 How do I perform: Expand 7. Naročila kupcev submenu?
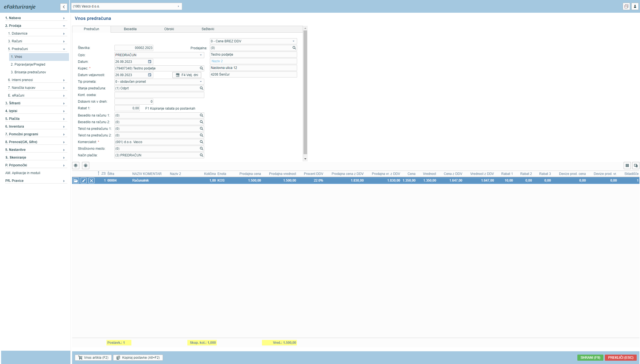tap(37, 88)
